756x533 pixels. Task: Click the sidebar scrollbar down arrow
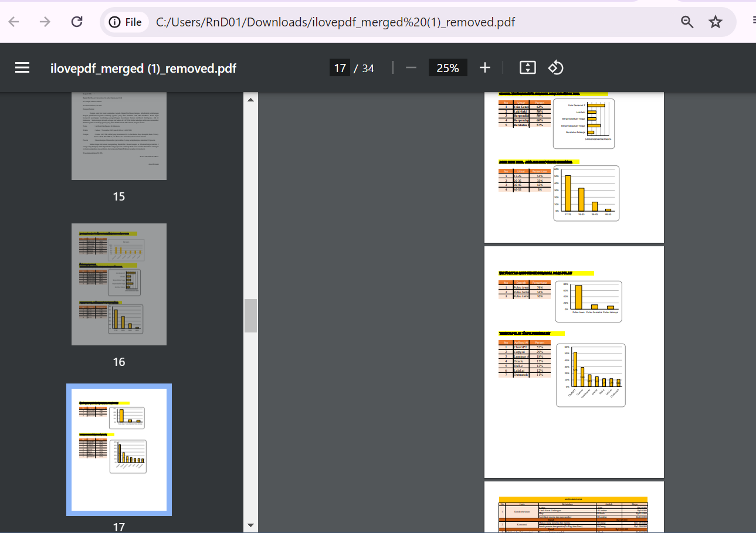250,525
